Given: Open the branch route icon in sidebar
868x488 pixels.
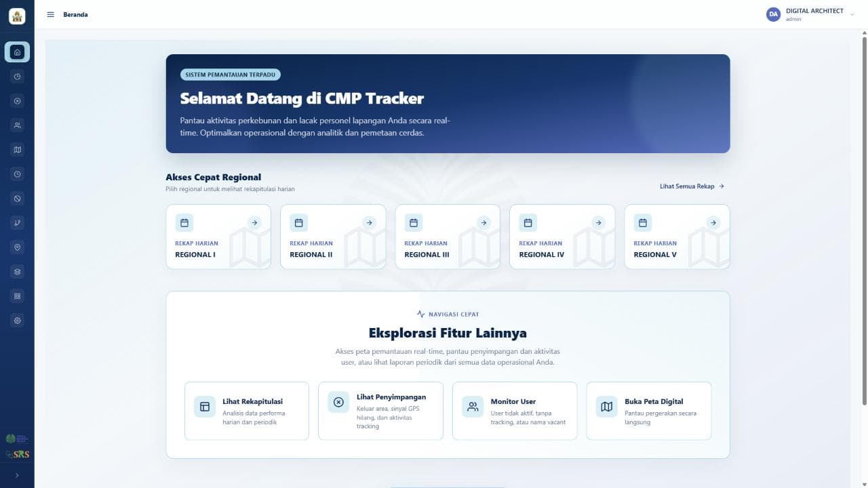Looking at the screenshot, I should coord(17,223).
